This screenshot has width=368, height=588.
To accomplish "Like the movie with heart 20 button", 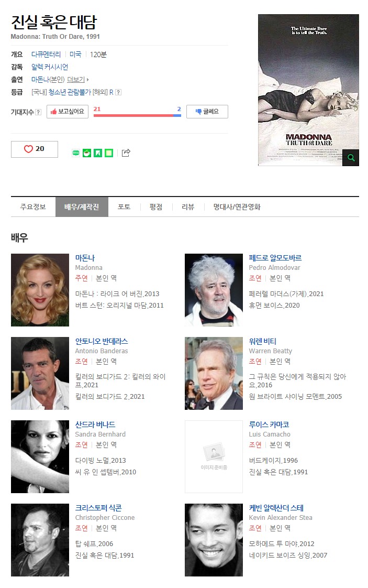I will point(35,149).
